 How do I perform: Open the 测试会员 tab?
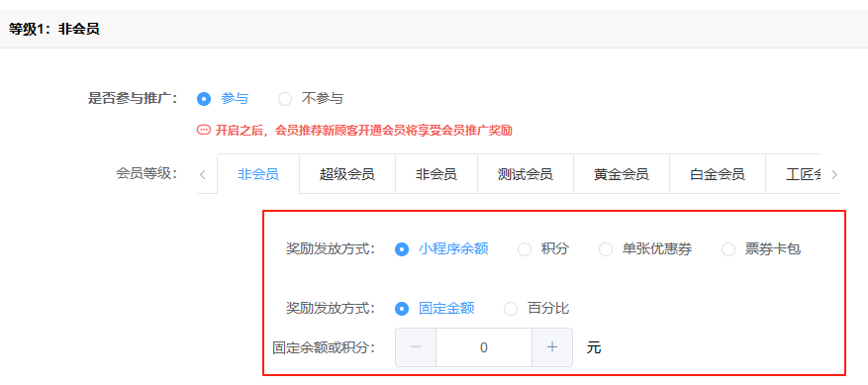click(526, 174)
